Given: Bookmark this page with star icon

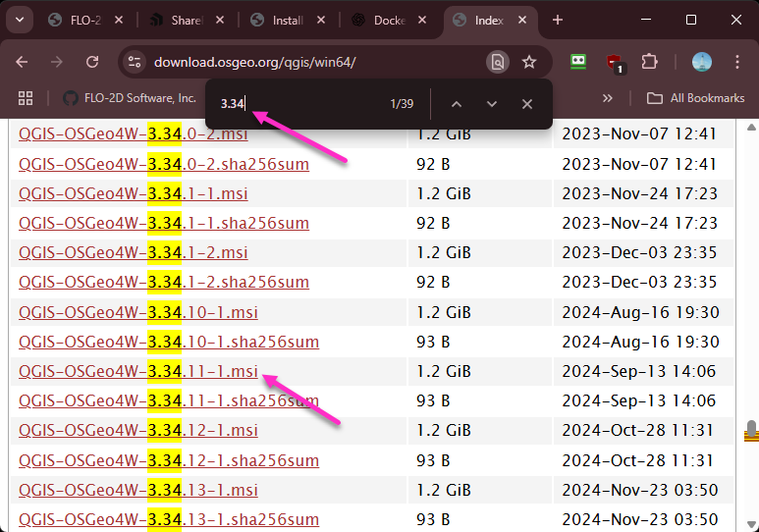Looking at the screenshot, I should tap(529, 62).
